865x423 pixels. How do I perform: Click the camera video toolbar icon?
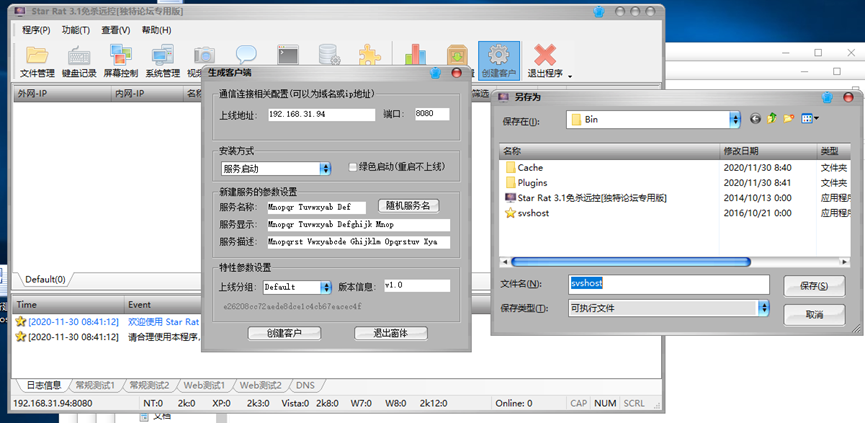pyautogui.click(x=204, y=55)
